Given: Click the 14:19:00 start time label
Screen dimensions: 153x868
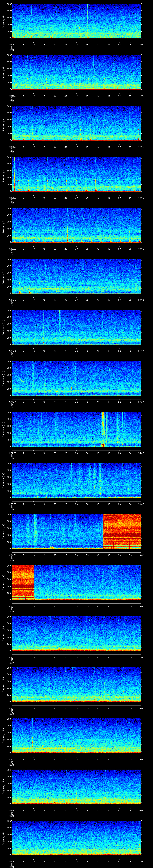Looking at the screenshot, I should coord(12,300).
